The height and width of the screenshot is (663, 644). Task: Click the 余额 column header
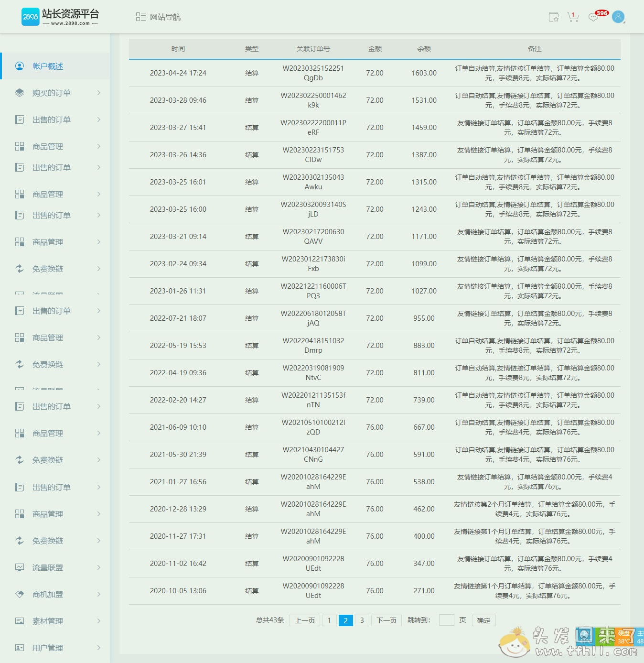[x=424, y=49]
